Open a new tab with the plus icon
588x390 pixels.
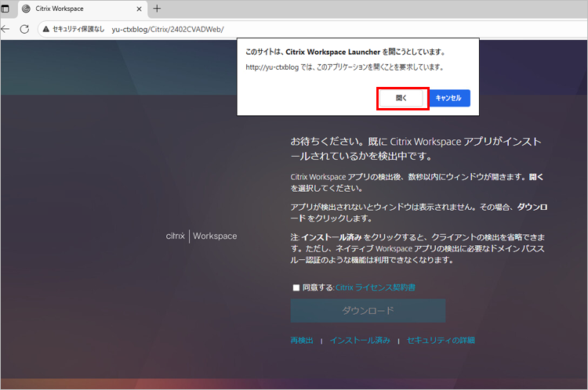(157, 9)
